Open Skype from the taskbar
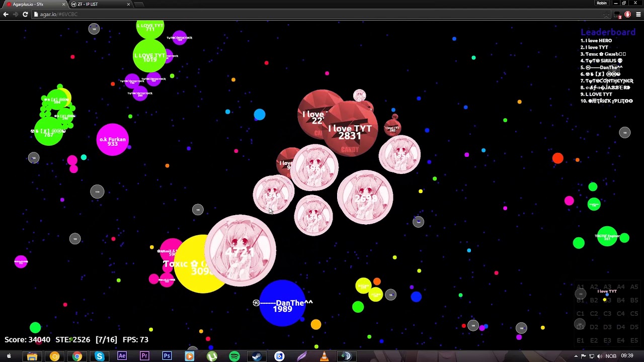644x362 pixels. (x=99, y=356)
